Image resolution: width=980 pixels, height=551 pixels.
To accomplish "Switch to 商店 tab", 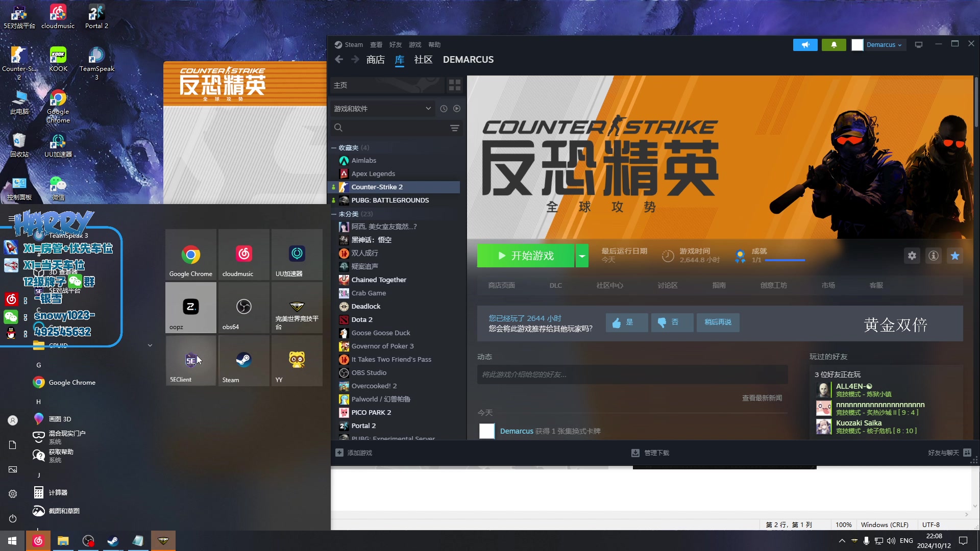I will 376,60.
